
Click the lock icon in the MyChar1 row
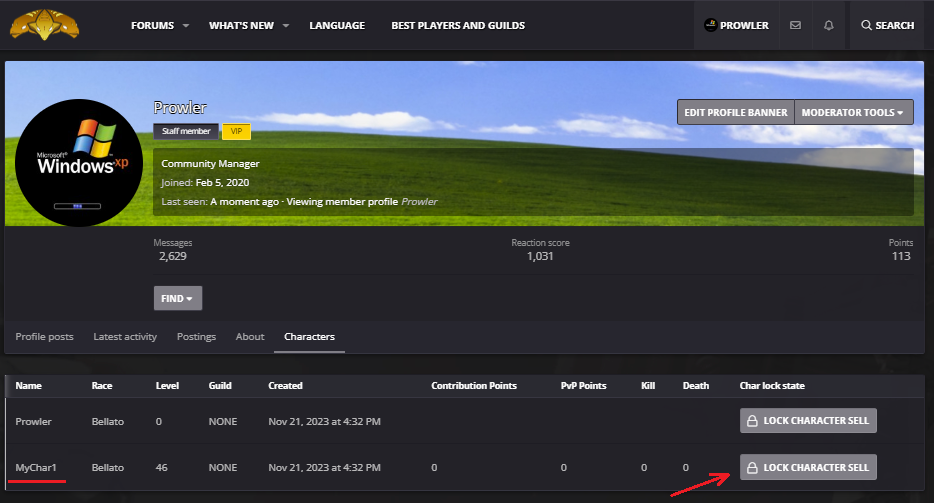[752, 468]
